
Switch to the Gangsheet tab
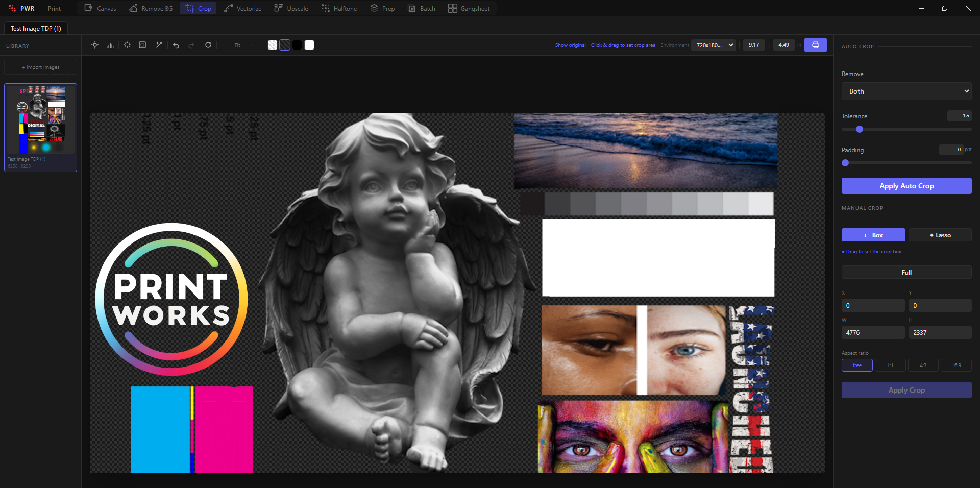(469, 9)
